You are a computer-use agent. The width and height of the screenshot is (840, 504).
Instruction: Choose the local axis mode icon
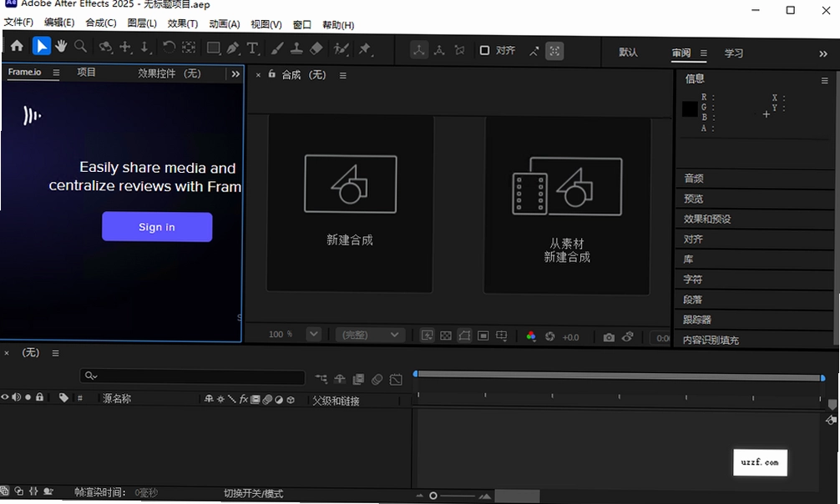click(419, 50)
